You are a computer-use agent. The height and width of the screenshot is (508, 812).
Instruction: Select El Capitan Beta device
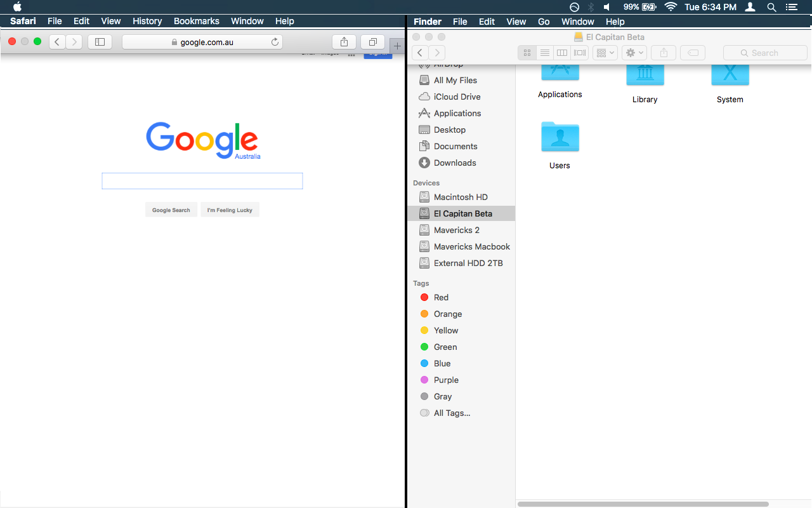tap(461, 213)
